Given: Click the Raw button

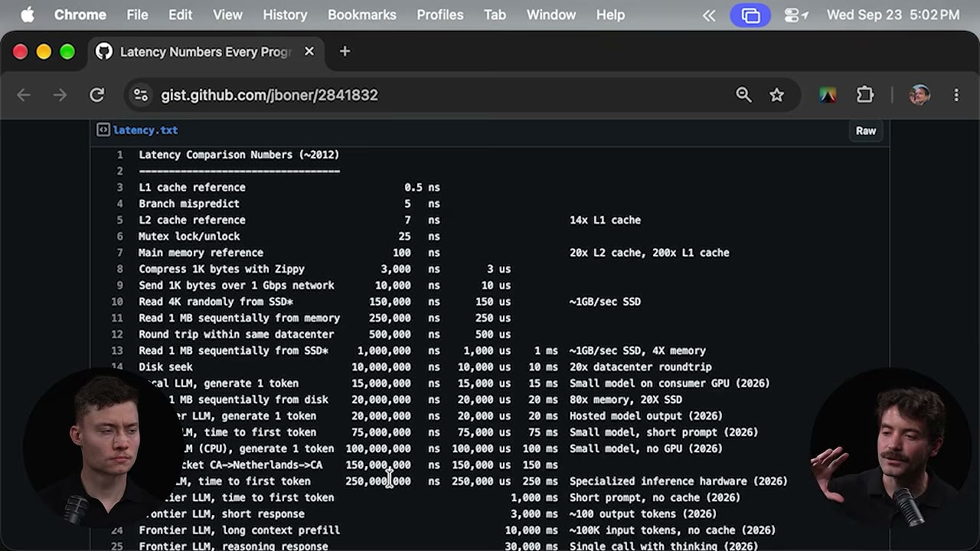Looking at the screenshot, I should [x=866, y=131].
